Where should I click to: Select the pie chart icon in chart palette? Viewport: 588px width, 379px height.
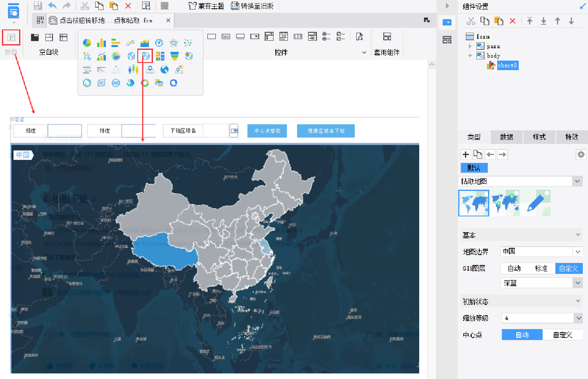(87, 43)
